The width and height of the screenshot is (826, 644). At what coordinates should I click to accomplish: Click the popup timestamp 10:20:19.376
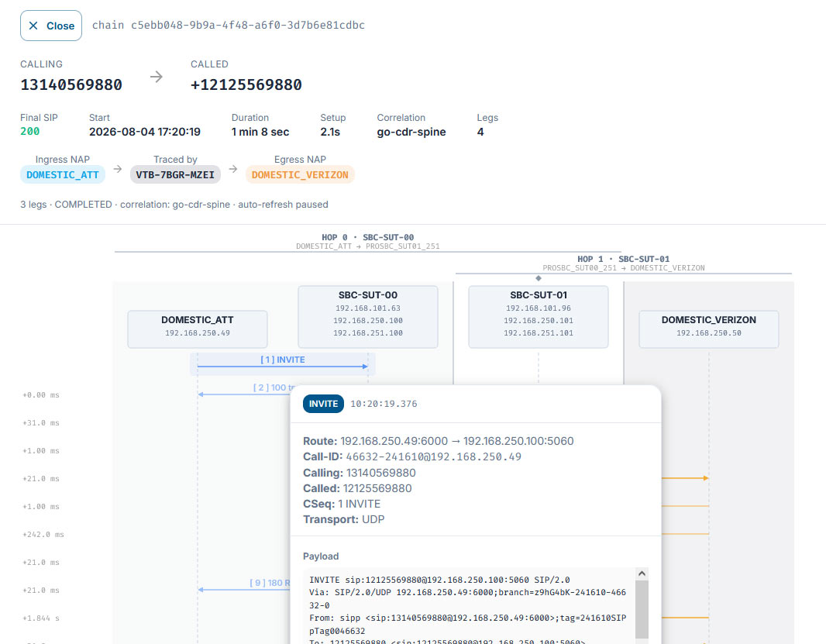click(x=384, y=404)
